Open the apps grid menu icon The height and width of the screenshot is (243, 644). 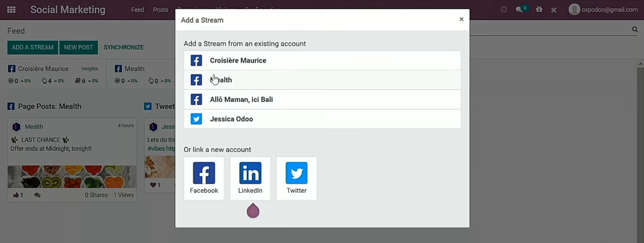11,10
